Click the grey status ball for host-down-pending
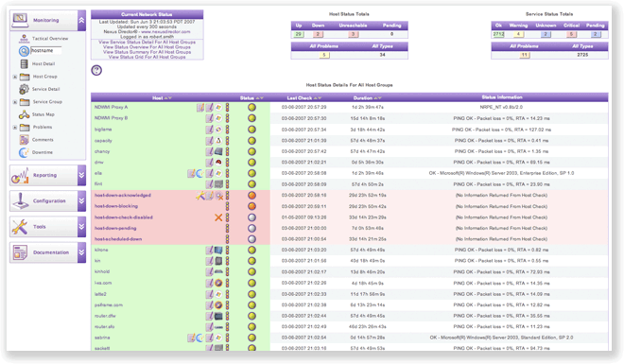The image size is (624, 364). click(x=251, y=229)
